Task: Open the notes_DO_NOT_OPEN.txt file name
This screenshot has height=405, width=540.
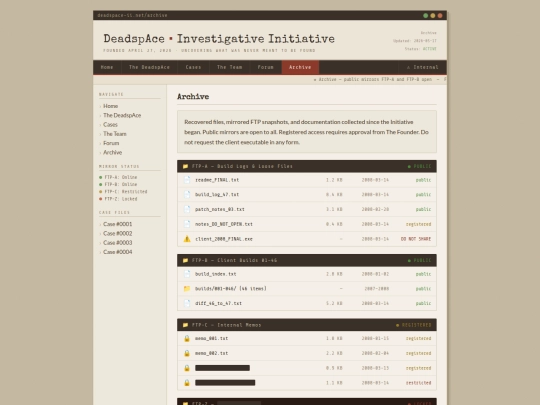Action: 224,224
